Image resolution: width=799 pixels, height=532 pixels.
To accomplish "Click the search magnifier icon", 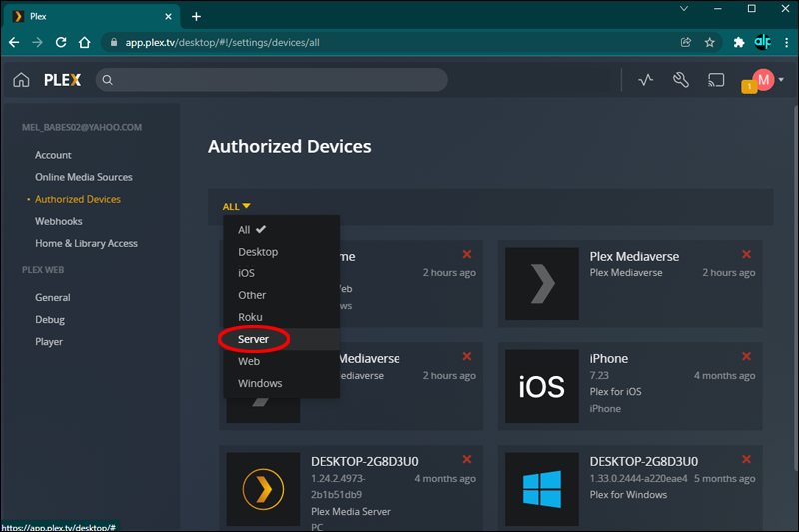I will pos(107,80).
